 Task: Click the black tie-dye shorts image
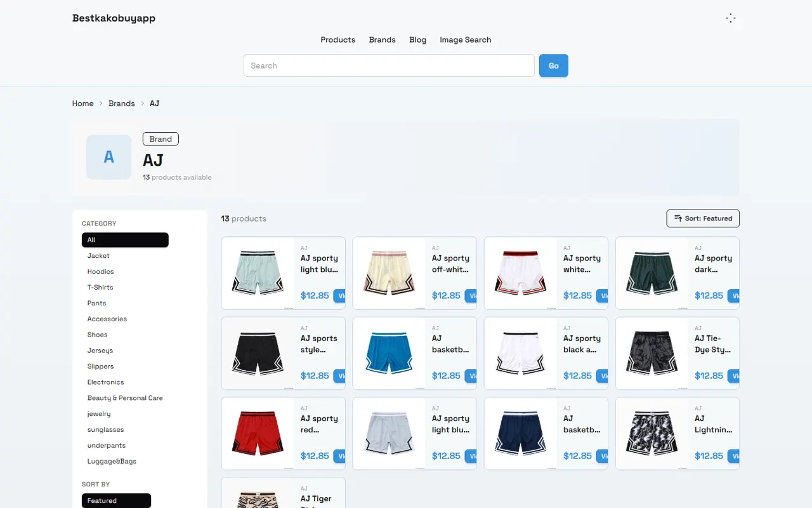(652, 353)
